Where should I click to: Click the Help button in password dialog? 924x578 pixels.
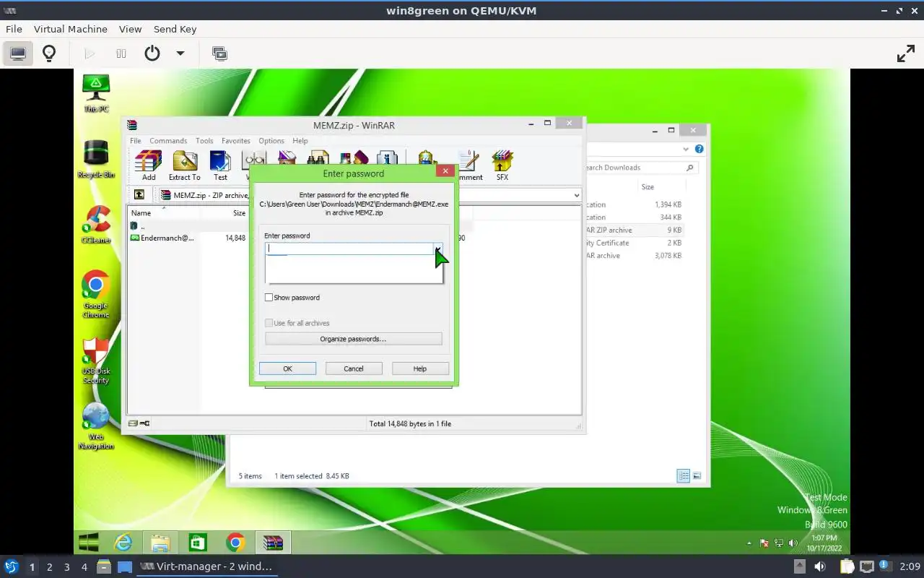420,368
